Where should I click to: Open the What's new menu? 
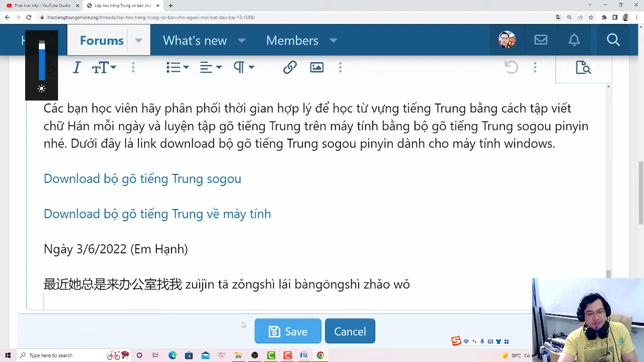point(195,41)
